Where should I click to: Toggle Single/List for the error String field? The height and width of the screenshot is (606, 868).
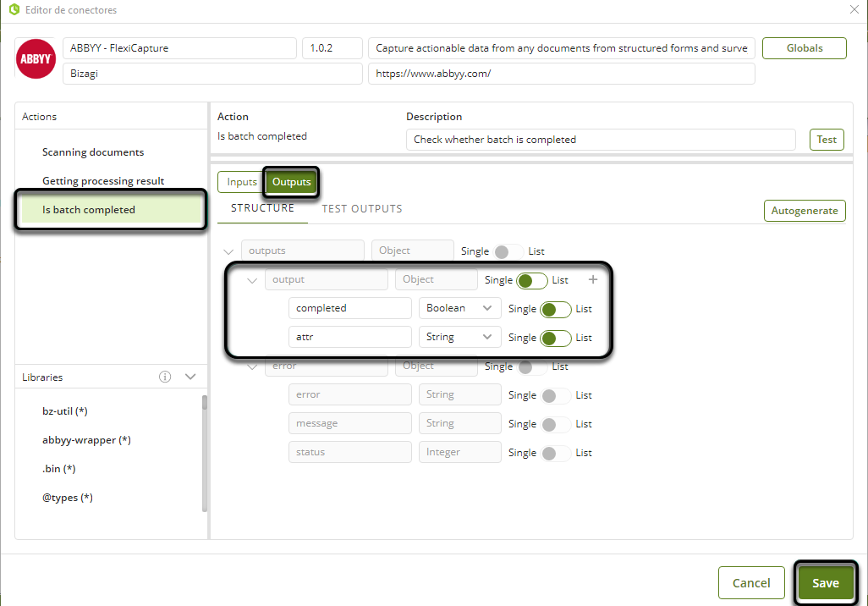[556, 395]
